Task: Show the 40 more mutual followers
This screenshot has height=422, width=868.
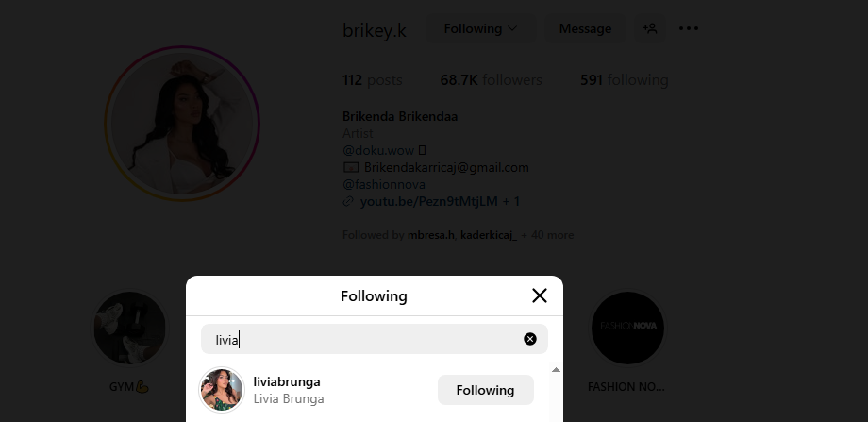Action: click(x=547, y=235)
